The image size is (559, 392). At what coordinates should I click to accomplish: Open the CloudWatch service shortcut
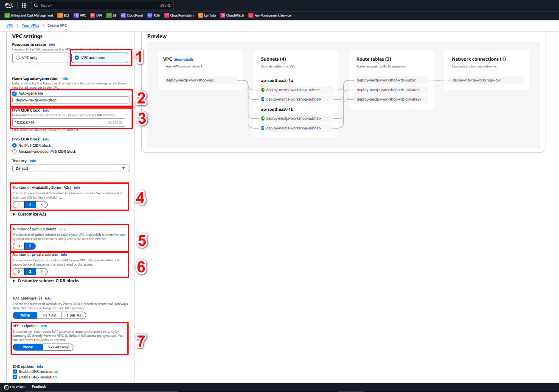(232, 16)
